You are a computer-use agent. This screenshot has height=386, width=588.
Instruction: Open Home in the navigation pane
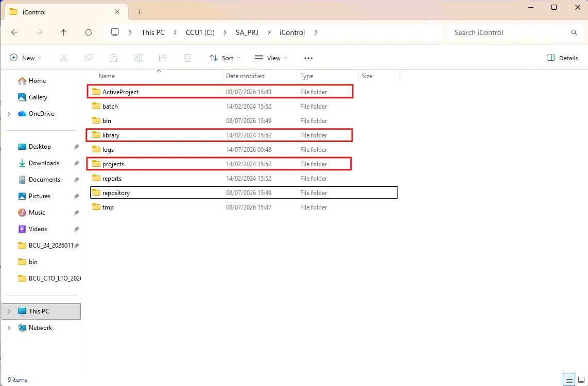pyautogui.click(x=37, y=81)
